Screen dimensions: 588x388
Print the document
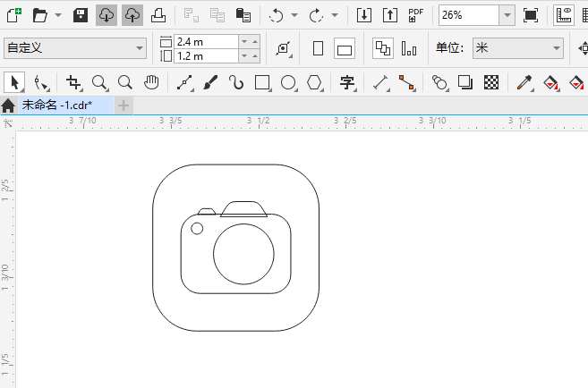pos(158,15)
